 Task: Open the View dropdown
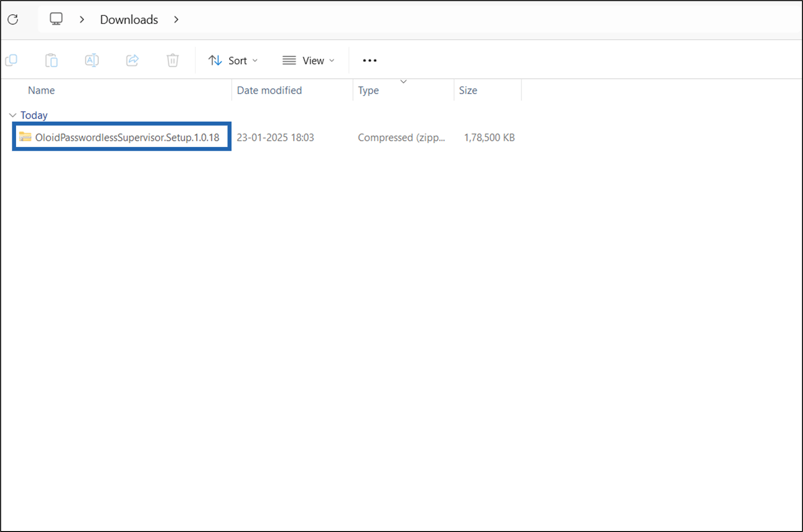point(308,60)
